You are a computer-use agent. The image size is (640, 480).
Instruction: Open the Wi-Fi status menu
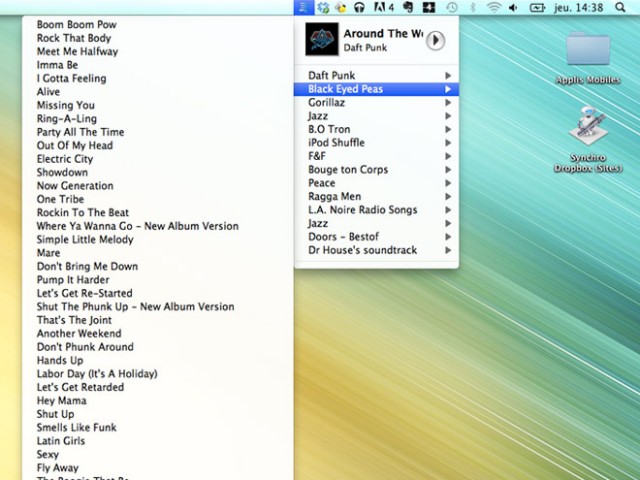[493, 7]
